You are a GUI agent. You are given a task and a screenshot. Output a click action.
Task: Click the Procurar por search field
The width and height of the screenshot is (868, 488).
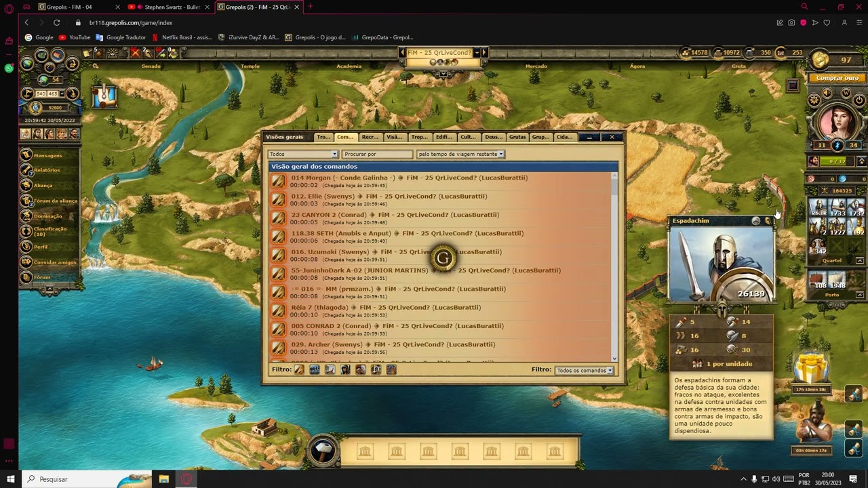pos(377,154)
